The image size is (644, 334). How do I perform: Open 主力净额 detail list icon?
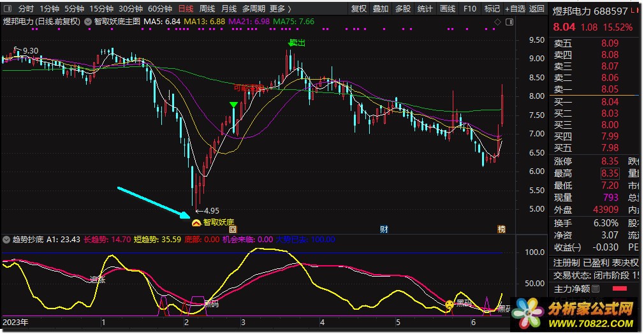tap(596, 289)
